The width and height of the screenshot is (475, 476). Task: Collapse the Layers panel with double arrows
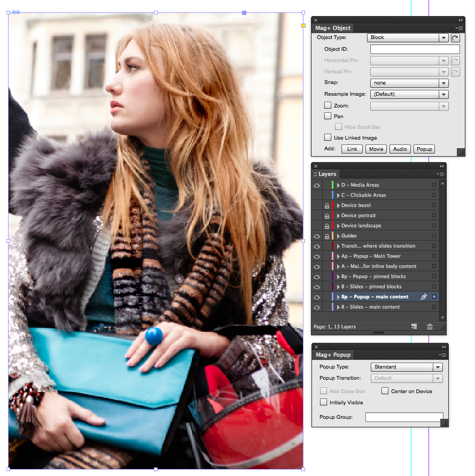pos(442,166)
